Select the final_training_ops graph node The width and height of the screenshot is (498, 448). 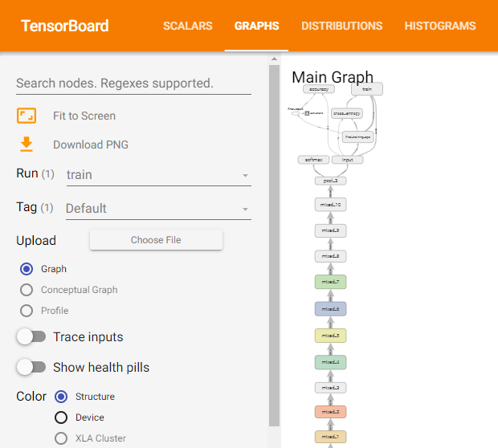click(x=357, y=137)
